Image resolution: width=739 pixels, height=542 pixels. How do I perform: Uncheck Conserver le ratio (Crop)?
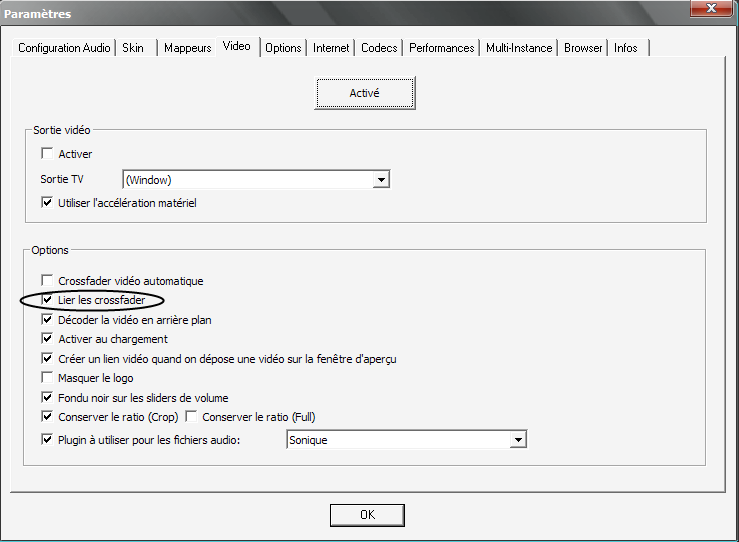(47, 417)
